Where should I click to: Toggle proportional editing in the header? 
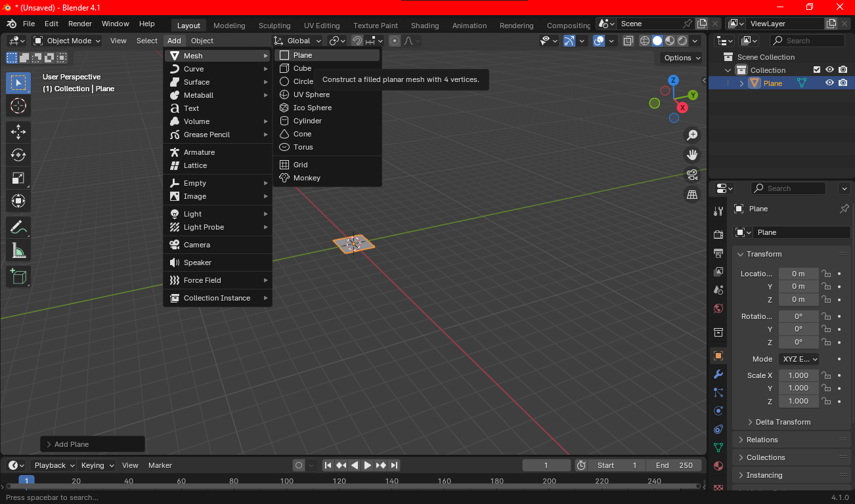pyautogui.click(x=395, y=41)
